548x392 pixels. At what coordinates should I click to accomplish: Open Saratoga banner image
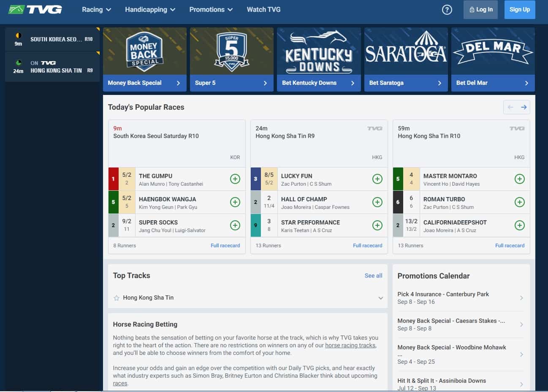(x=406, y=51)
